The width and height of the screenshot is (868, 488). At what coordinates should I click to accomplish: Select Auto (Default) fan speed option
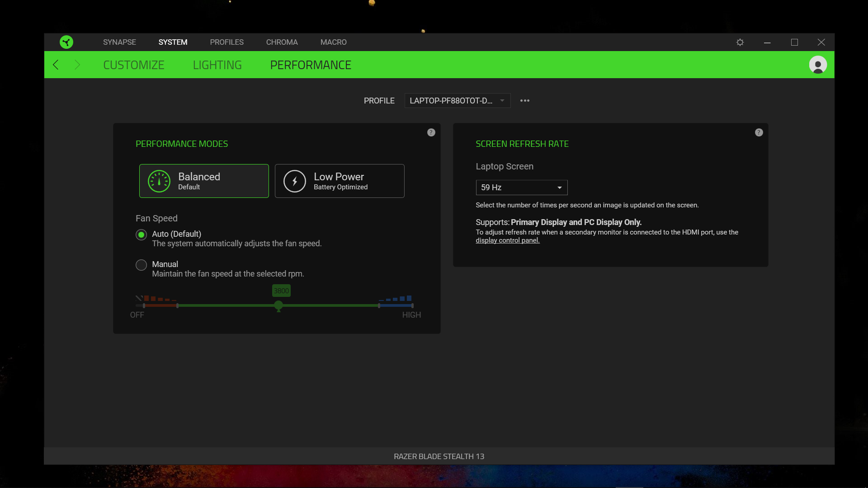(142, 235)
